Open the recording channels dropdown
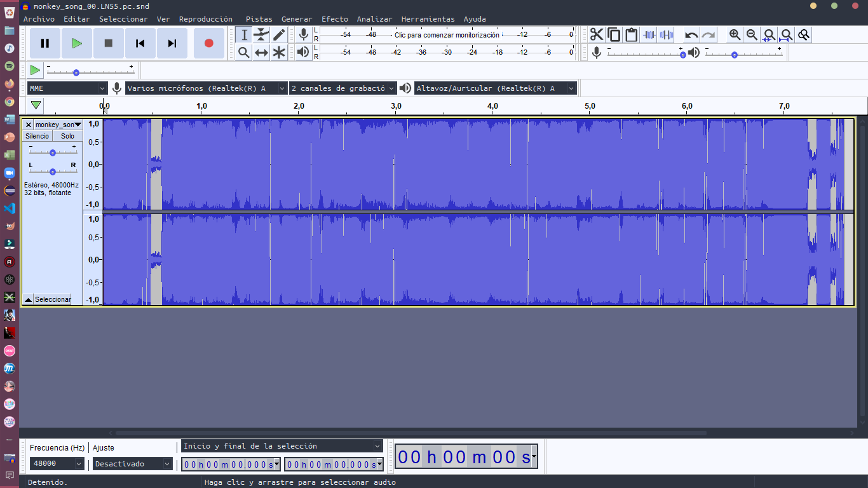Screen dimensions: 868x488 343,88
